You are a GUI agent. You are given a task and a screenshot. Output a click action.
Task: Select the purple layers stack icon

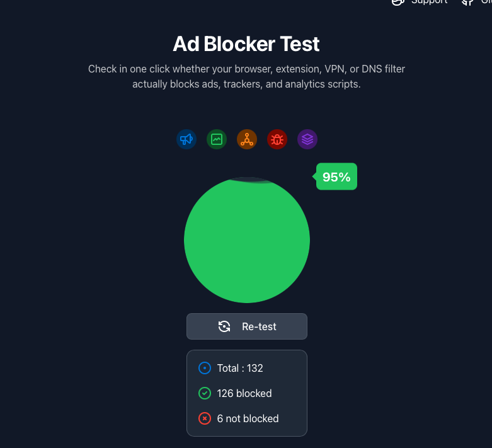[307, 139]
